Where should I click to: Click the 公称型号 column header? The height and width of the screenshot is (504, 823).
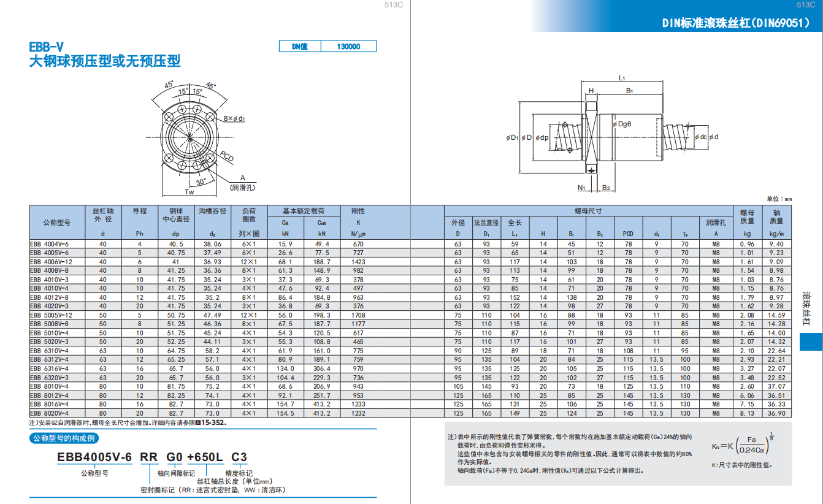coord(56,222)
